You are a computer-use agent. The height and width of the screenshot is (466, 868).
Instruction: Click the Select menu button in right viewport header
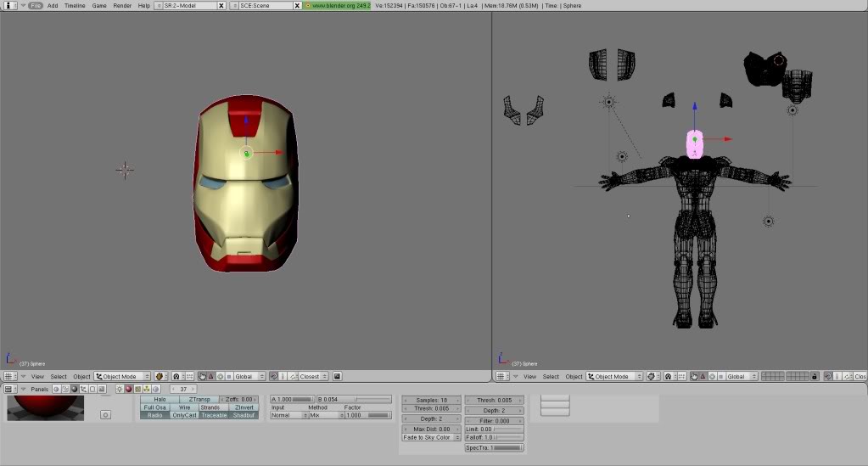[551, 376]
